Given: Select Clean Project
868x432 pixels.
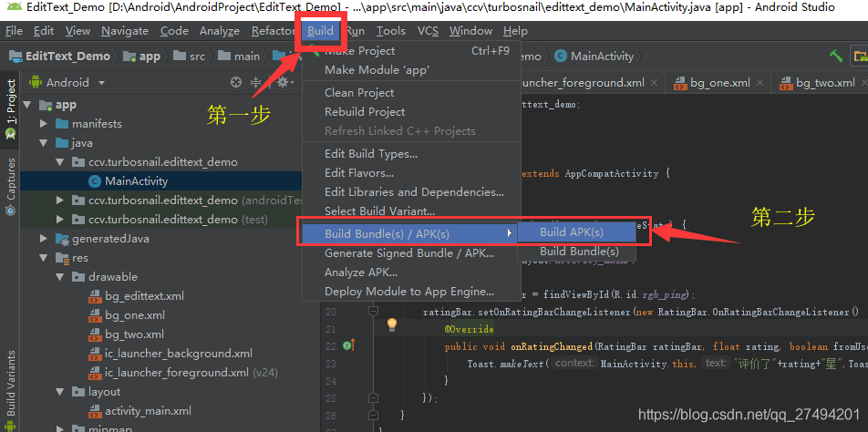Looking at the screenshot, I should tap(411, 93).
